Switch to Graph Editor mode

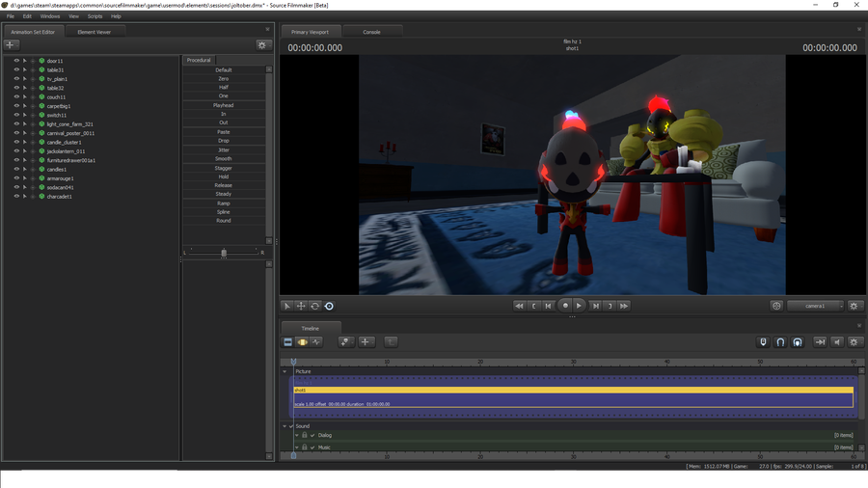coord(316,342)
